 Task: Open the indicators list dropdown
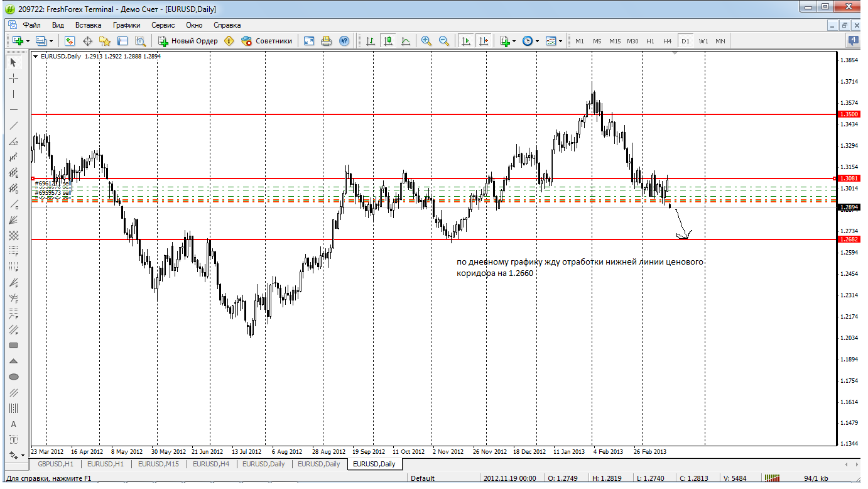click(x=507, y=41)
